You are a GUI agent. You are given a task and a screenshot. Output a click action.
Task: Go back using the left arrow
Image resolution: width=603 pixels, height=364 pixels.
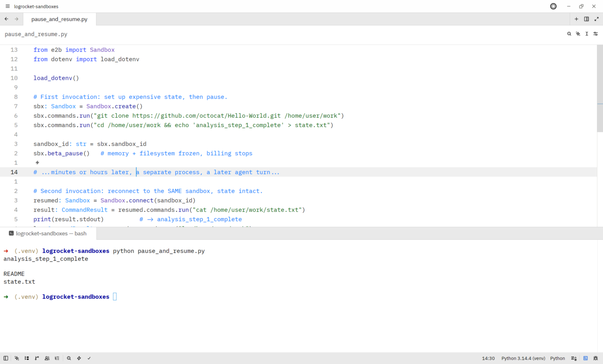coord(6,19)
